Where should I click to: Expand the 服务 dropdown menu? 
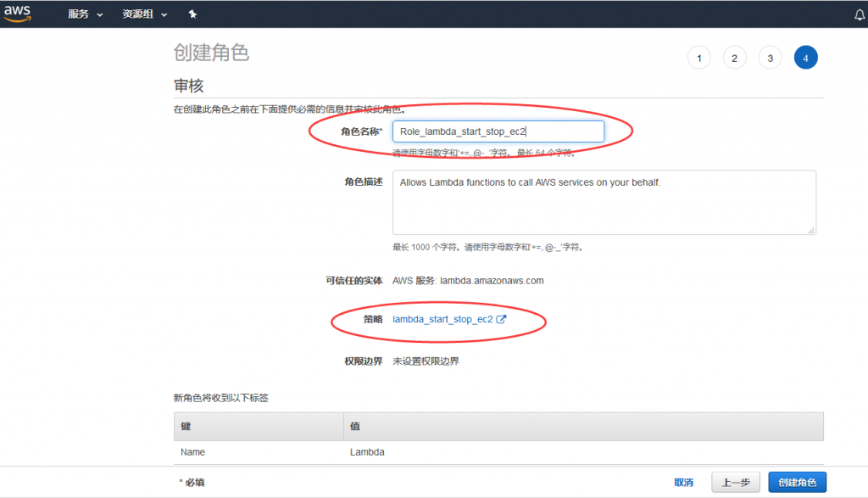[x=86, y=14]
